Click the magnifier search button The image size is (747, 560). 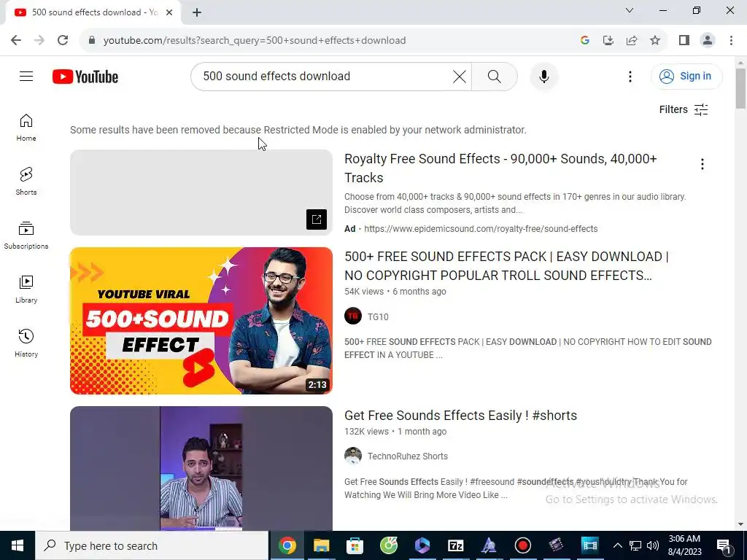point(494,76)
